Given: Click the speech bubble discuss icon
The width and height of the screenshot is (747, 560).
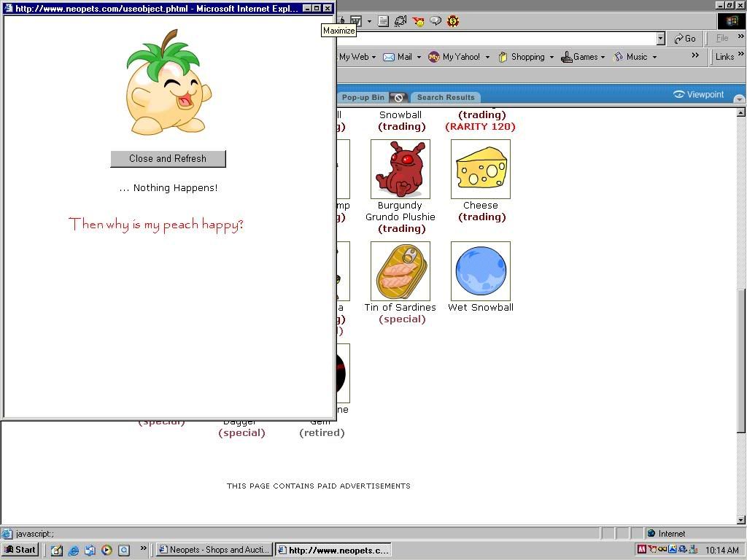Looking at the screenshot, I should coord(436,21).
